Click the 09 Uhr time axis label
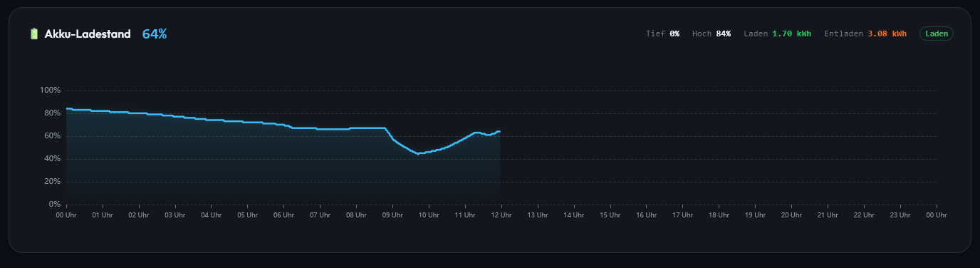This screenshot has width=980, height=268. [392, 215]
